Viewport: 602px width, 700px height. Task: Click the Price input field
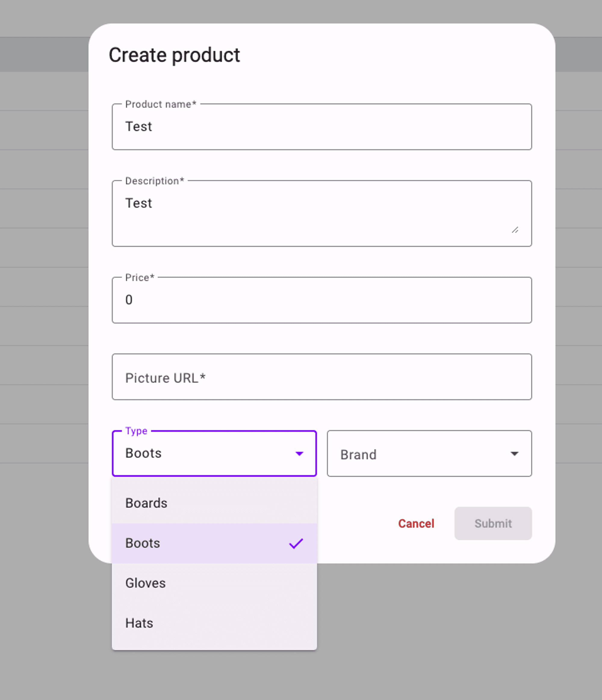pyautogui.click(x=321, y=300)
